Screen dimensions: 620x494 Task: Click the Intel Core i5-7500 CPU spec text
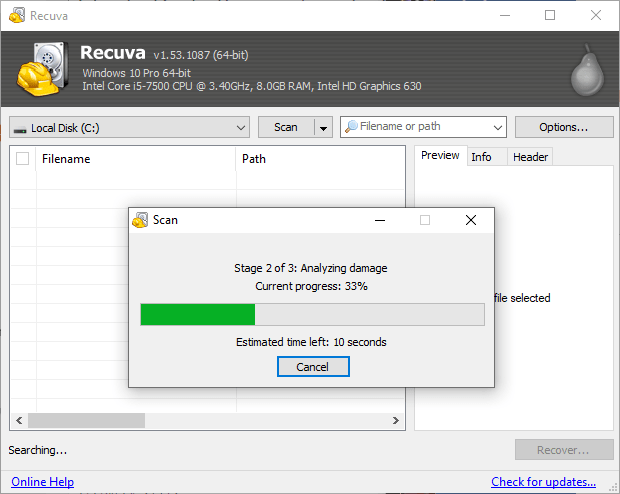(x=252, y=86)
